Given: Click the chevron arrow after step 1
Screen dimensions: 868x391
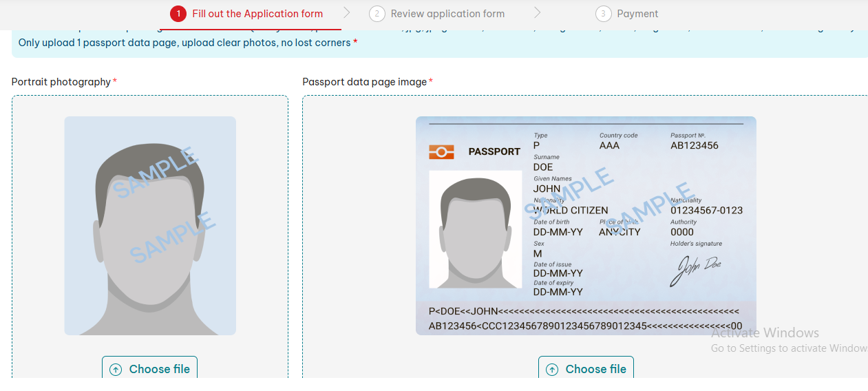Looking at the screenshot, I should coord(346,13).
